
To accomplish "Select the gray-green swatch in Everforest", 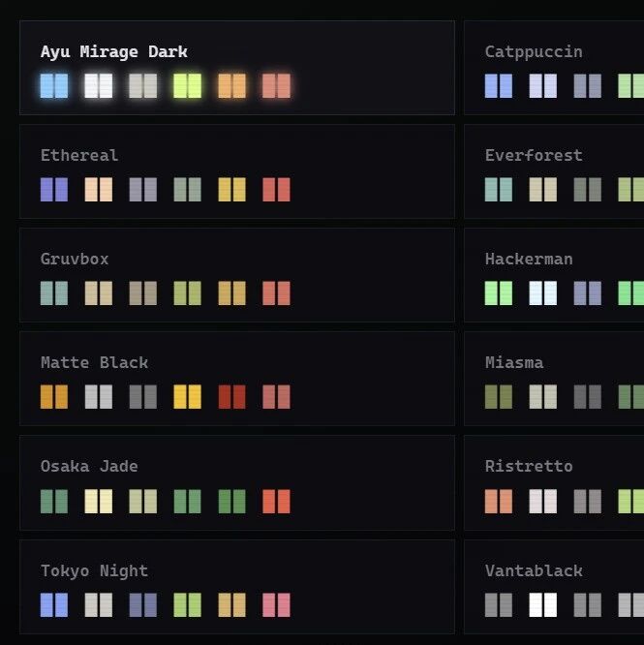I will [x=588, y=190].
